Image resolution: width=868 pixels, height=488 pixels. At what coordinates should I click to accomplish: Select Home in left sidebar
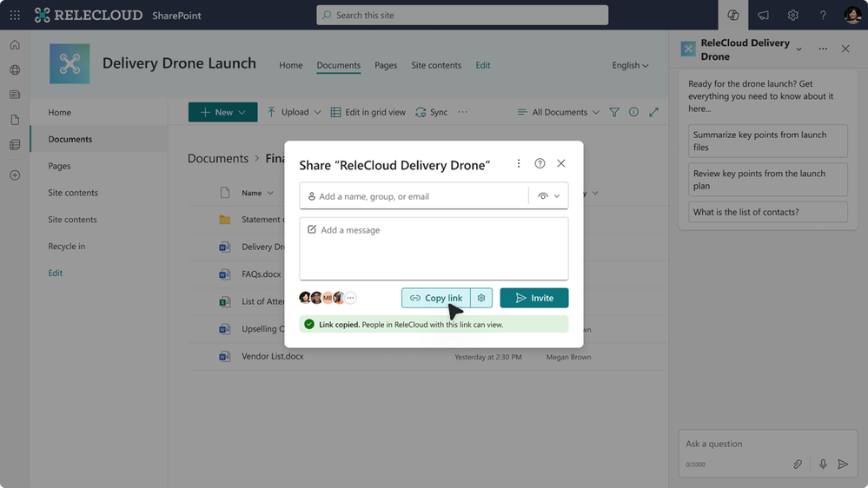tap(99, 112)
